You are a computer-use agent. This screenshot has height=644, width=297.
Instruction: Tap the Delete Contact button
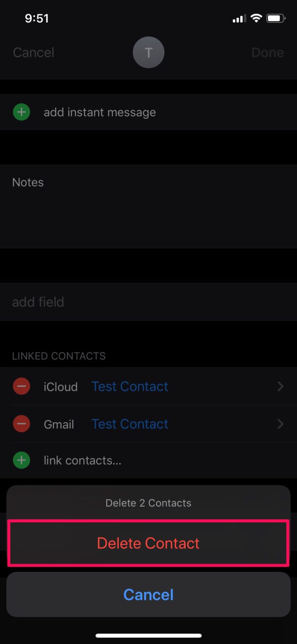coord(148,543)
